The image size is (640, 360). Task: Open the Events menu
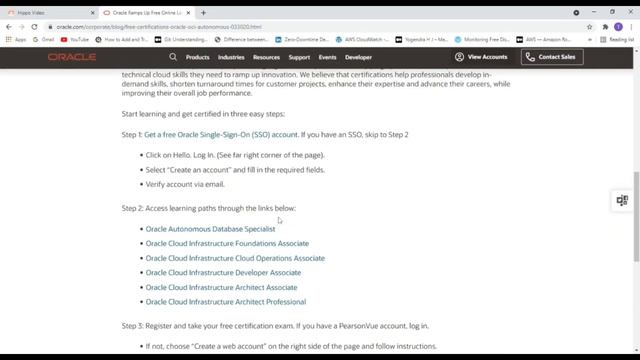click(x=327, y=58)
